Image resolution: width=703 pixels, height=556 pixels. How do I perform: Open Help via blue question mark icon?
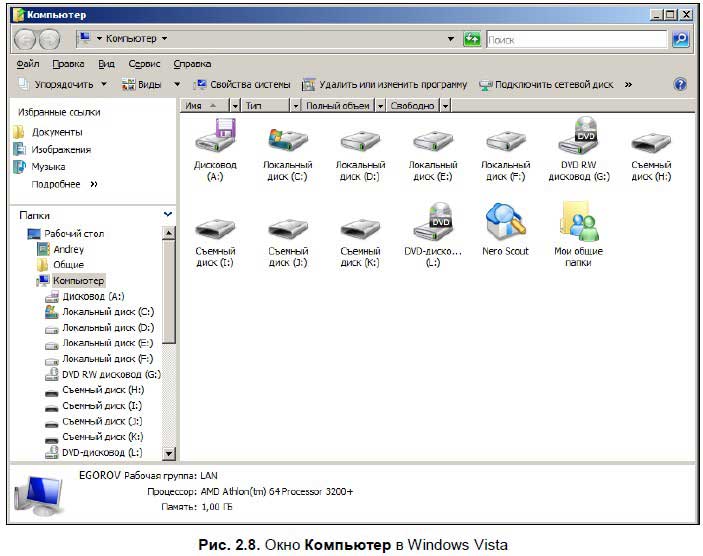pos(680,84)
